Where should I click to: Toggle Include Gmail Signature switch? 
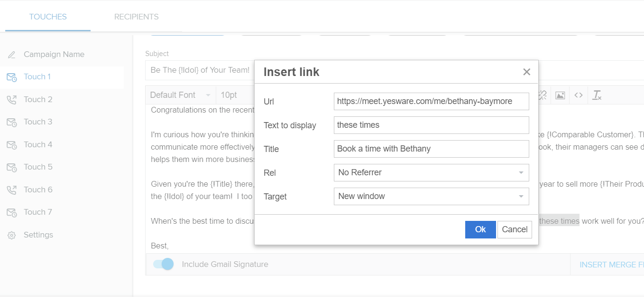164,264
